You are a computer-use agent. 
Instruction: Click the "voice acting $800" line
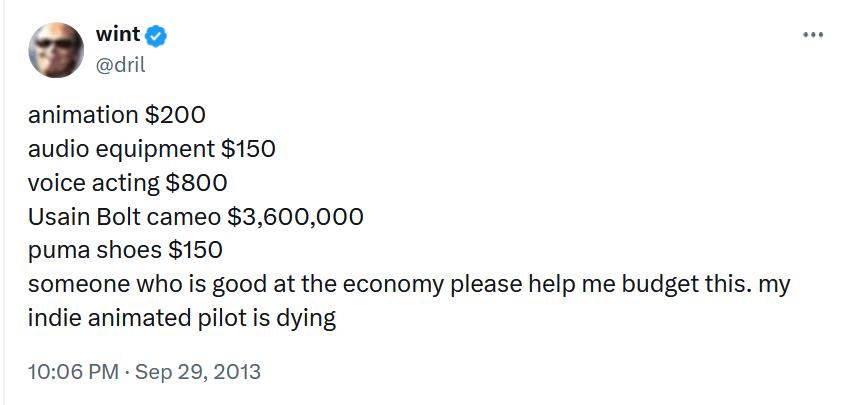pos(128,183)
